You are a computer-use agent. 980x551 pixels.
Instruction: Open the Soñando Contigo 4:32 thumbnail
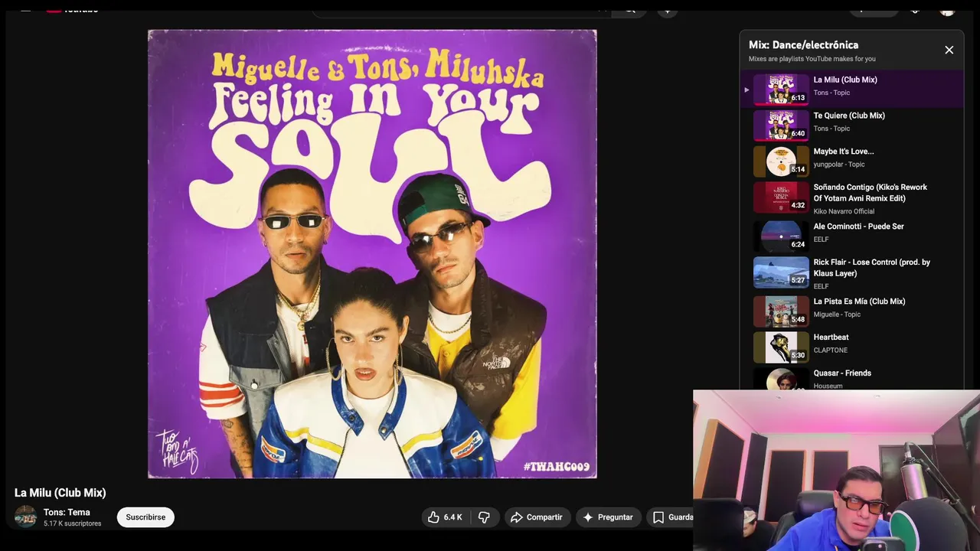click(781, 197)
